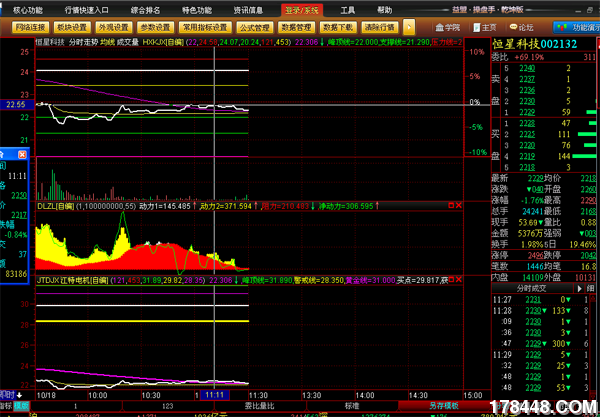This screenshot has height=417, width=600.
Task: Select the 模板 tab at the bottom left
Action: click(19, 406)
